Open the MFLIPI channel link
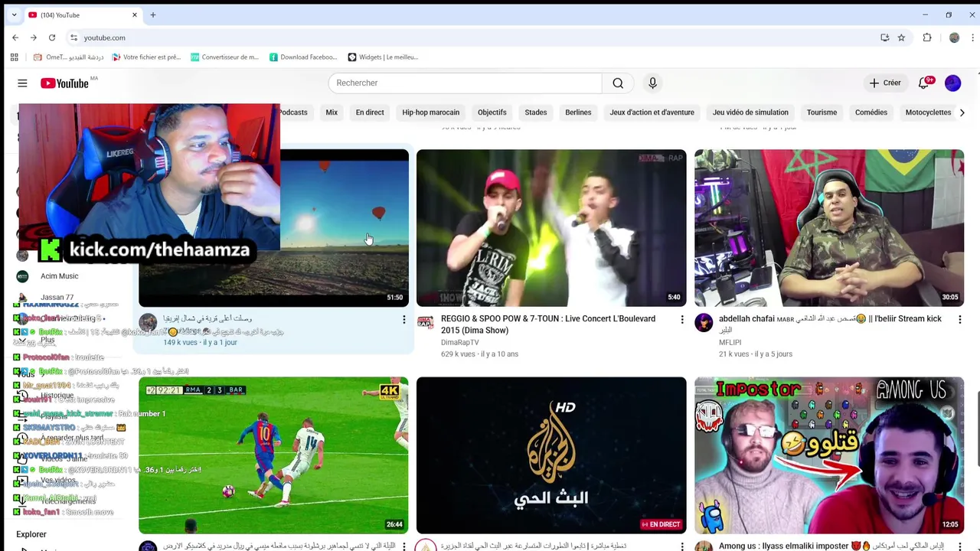 click(x=730, y=342)
